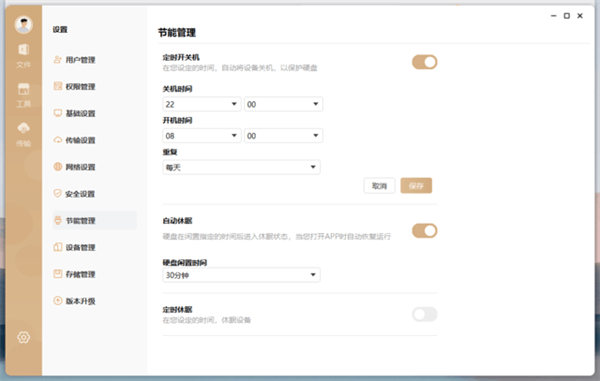
Task: Open the 开机时间 hour dropdown showing 08
Action: tap(202, 135)
